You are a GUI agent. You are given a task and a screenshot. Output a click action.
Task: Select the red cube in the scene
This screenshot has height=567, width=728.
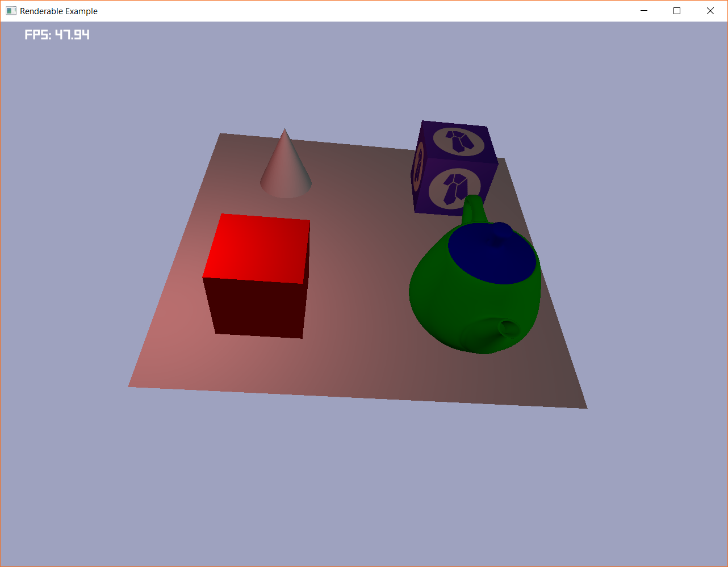click(x=257, y=276)
